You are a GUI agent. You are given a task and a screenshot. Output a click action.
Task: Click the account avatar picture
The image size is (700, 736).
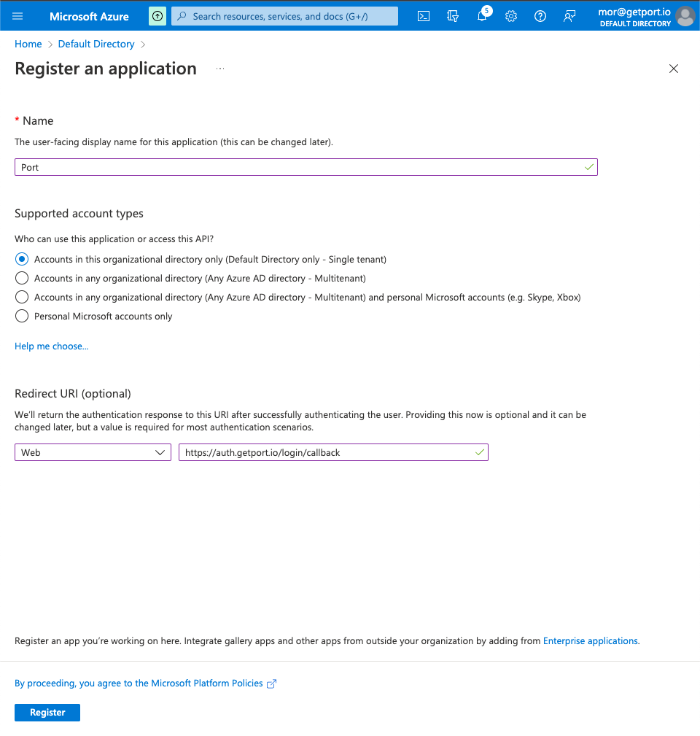click(x=685, y=16)
